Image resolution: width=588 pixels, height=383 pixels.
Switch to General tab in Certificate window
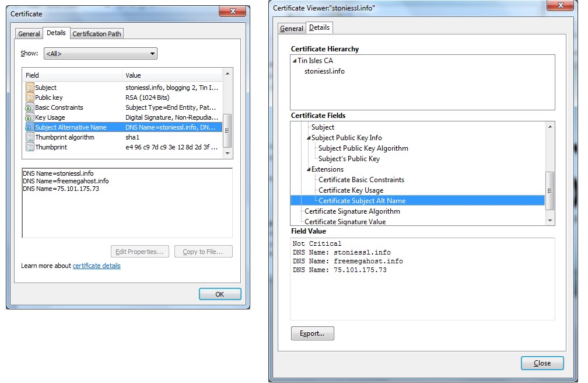[x=29, y=34]
